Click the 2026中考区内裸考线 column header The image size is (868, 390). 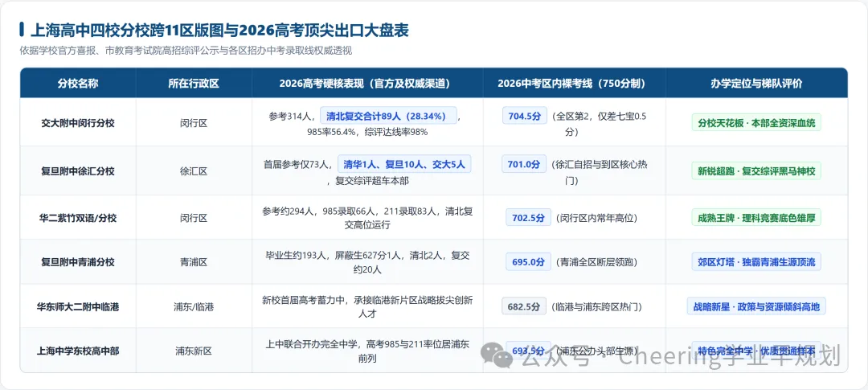tap(574, 84)
